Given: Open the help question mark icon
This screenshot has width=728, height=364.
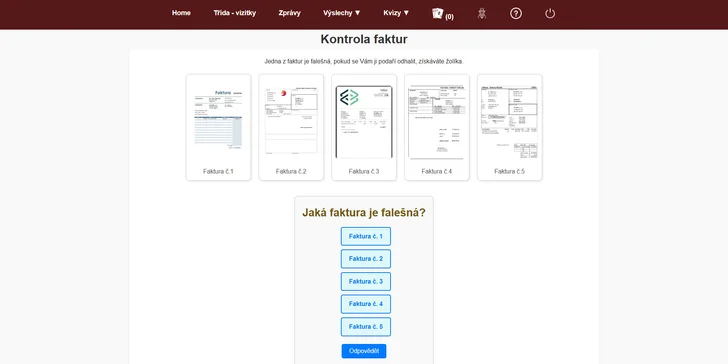Looking at the screenshot, I should coord(516,13).
